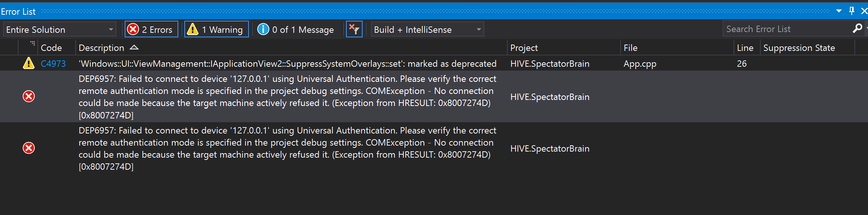Sort by the Description column header
Image resolution: width=868 pixels, height=215 pixels.
pos(101,48)
